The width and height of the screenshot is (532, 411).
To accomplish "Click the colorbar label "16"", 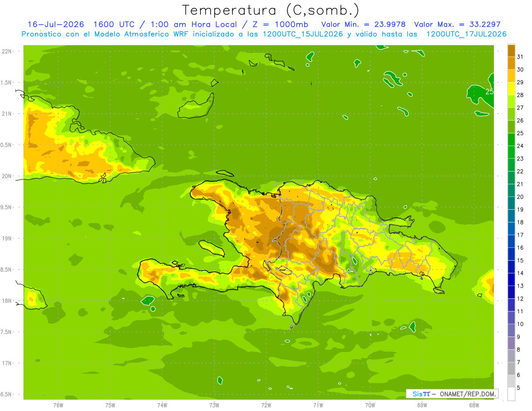I will point(520,248).
